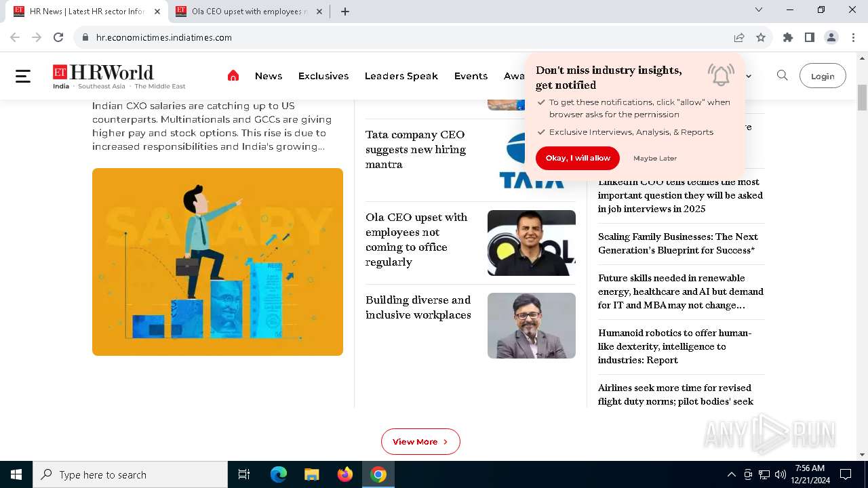
Task: Go to home via red house icon
Action: (233, 76)
